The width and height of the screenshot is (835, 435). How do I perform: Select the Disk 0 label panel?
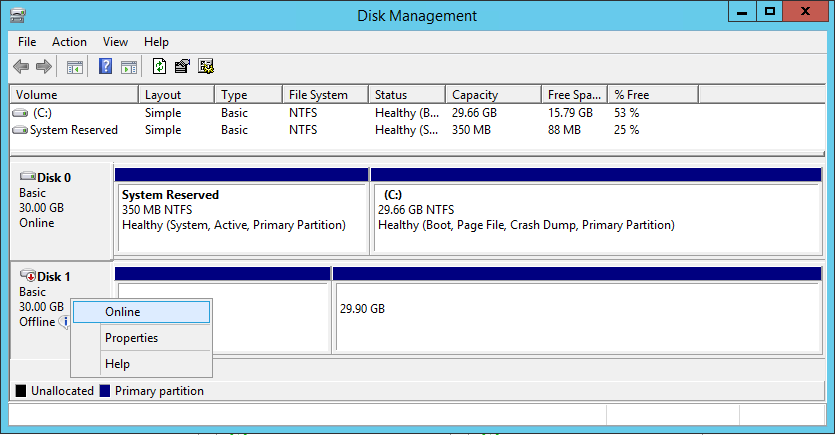61,211
